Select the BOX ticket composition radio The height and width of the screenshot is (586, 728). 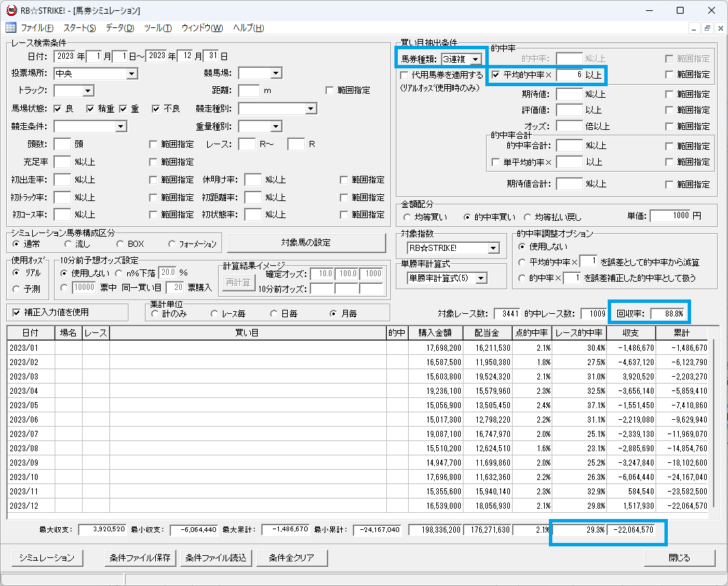pyautogui.click(x=120, y=244)
